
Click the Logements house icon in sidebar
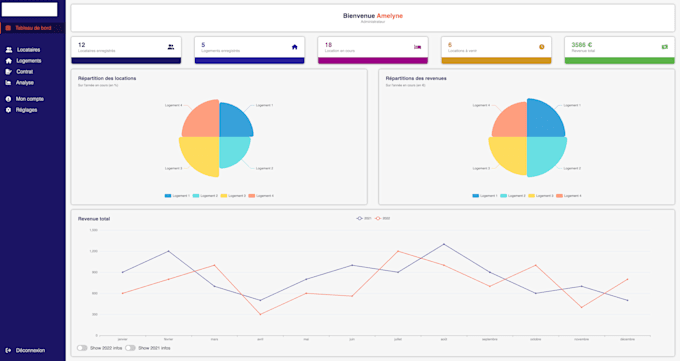pyautogui.click(x=8, y=61)
